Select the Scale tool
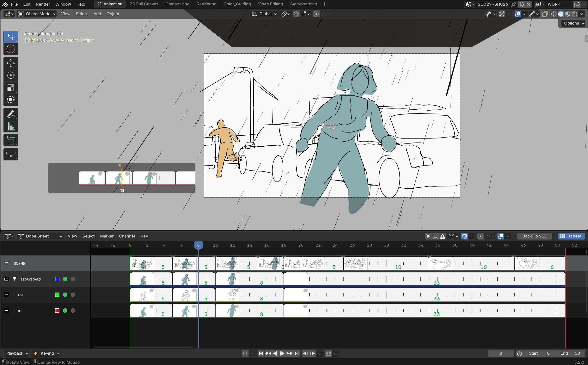The height and width of the screenshot is (365, 588). click(11, 87)
